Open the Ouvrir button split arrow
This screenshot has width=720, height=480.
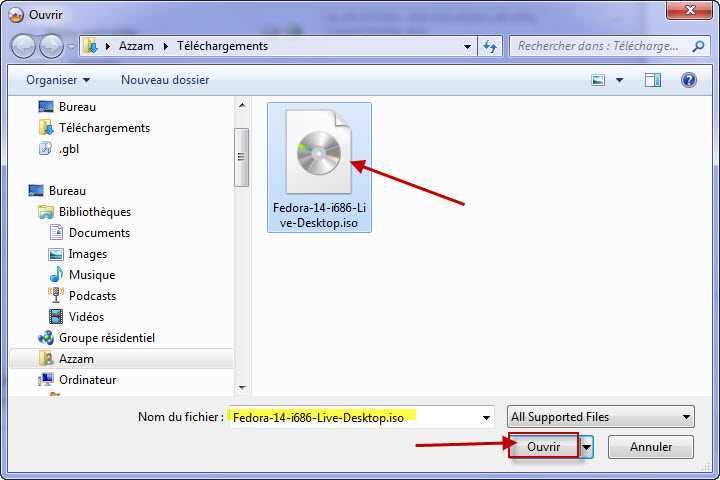(586, 447)
